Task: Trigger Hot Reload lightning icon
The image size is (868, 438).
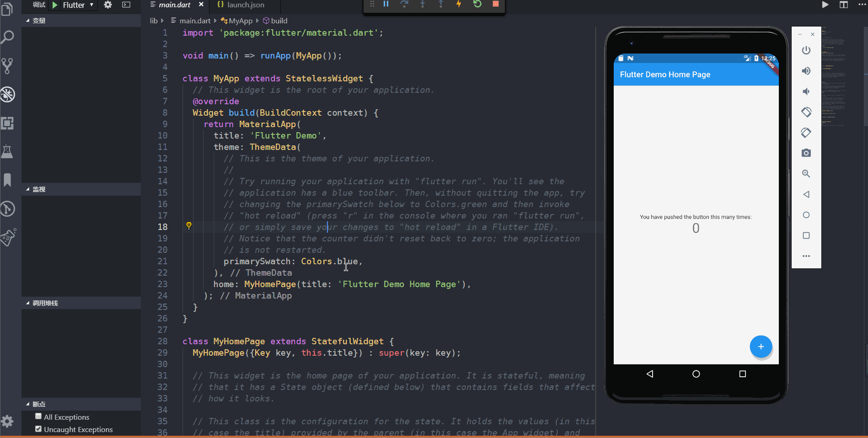Action: tap(459, 4)
